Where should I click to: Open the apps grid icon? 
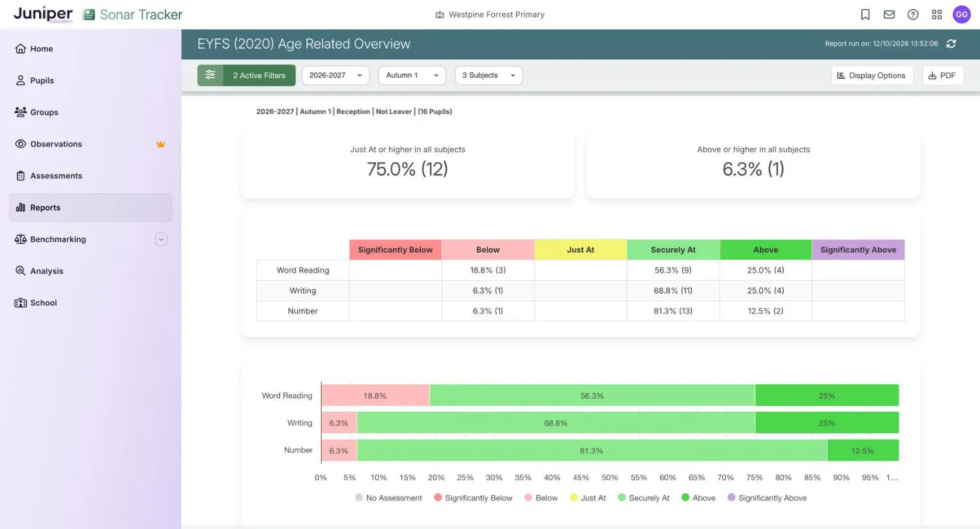point(937,14)
